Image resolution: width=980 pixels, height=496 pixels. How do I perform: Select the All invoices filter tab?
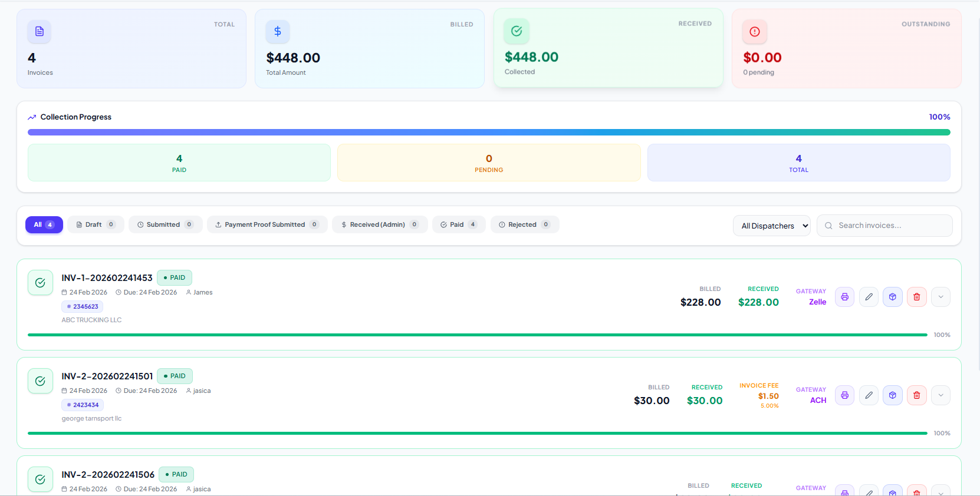(x=44, y=224)
